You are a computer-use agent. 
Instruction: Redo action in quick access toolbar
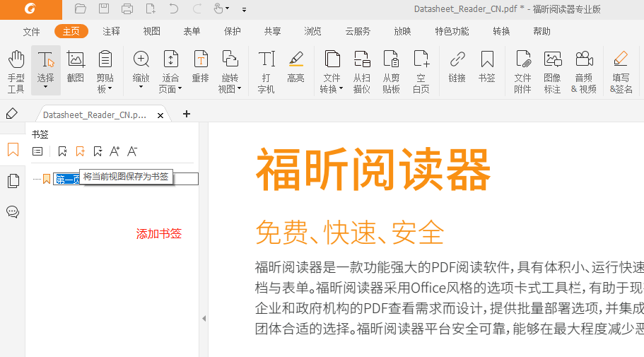pyautogui.click(x=197, y=8)
